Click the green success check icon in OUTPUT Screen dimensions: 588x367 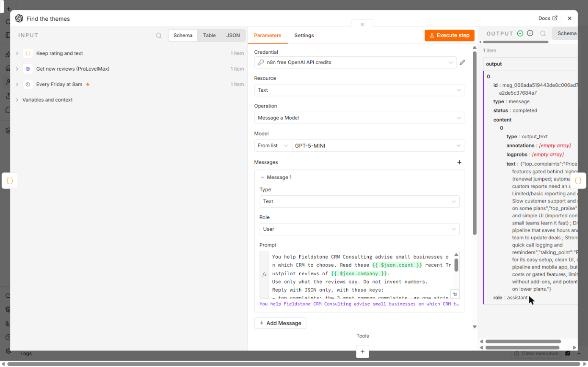coord(520,33)
